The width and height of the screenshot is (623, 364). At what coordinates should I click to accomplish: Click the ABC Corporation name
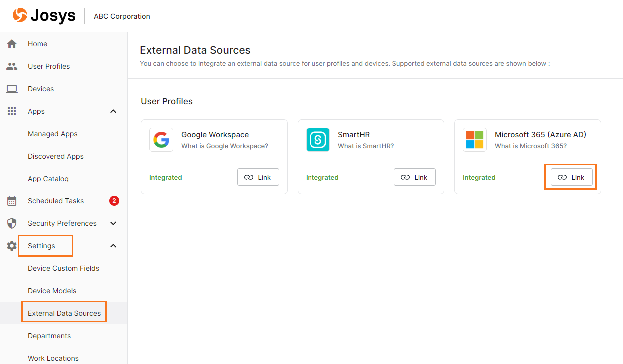click(x=122, y=16)
